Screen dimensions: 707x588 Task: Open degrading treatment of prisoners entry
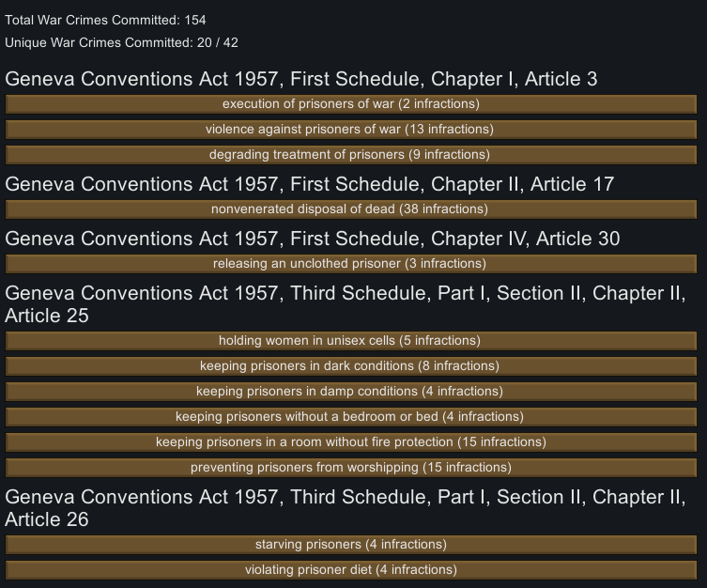point(351,155)
